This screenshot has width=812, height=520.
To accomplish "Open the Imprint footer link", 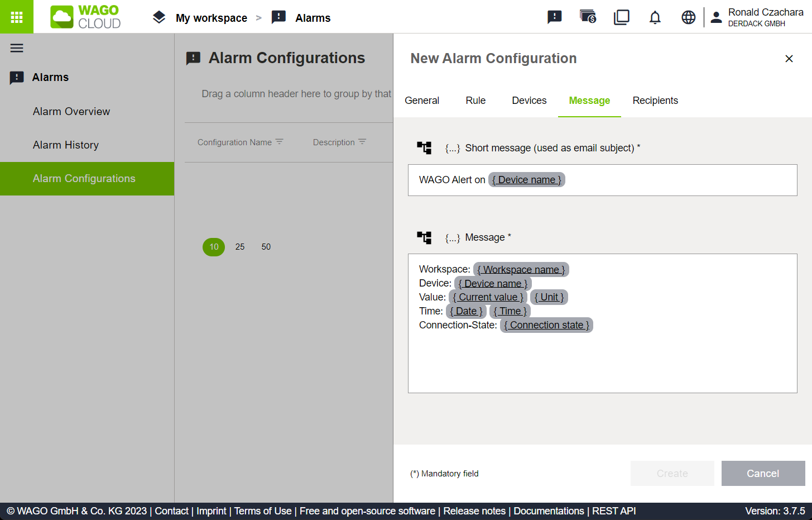I will click(212, 511).
